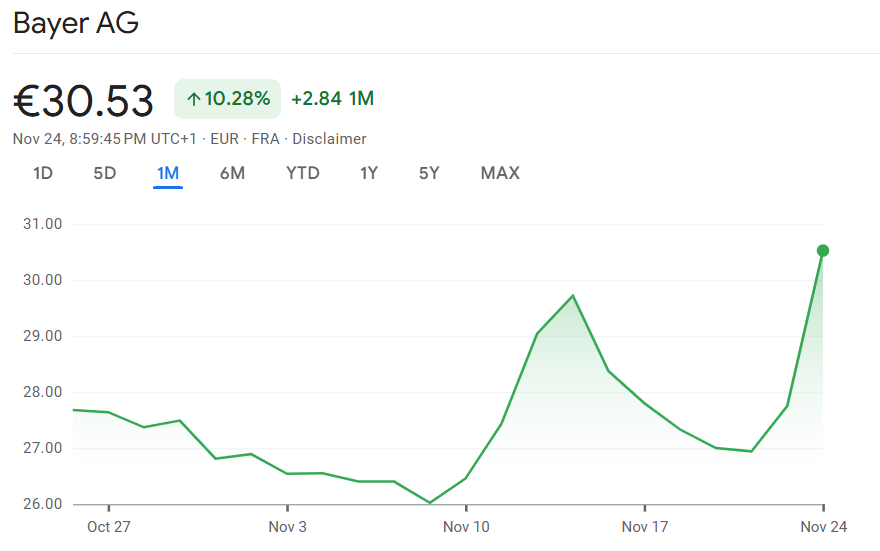Screen dimensions: 880x551
Task: Click the +2.84 1M change text
Action: (x=332, y=99)
